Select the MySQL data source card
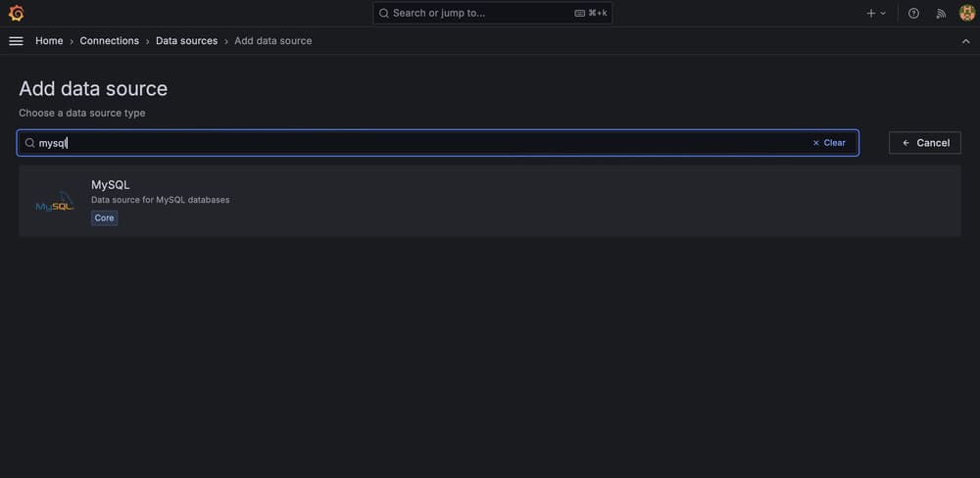Image resolution: width=980 pixels, height=478 pixels. coord(489,201)
